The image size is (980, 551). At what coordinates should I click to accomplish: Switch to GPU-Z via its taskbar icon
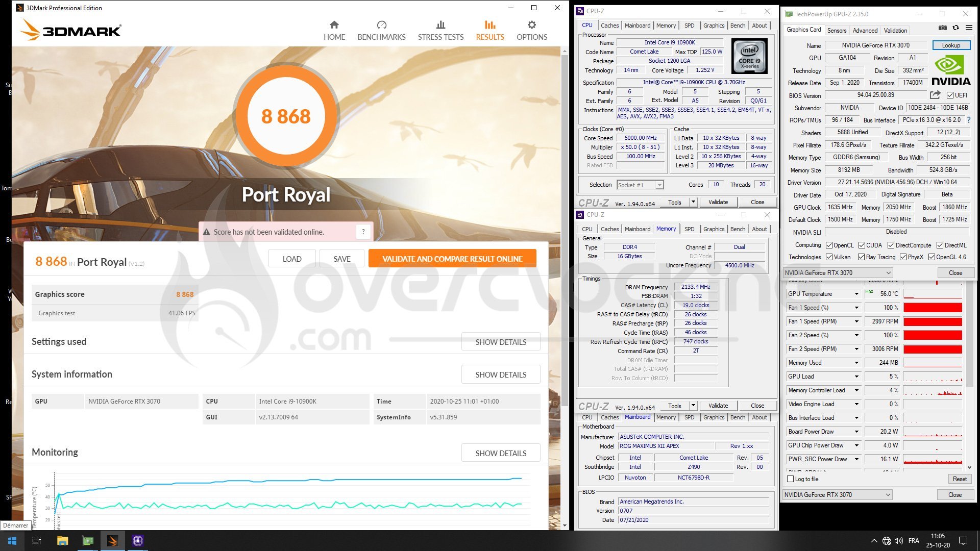[88, 541]
